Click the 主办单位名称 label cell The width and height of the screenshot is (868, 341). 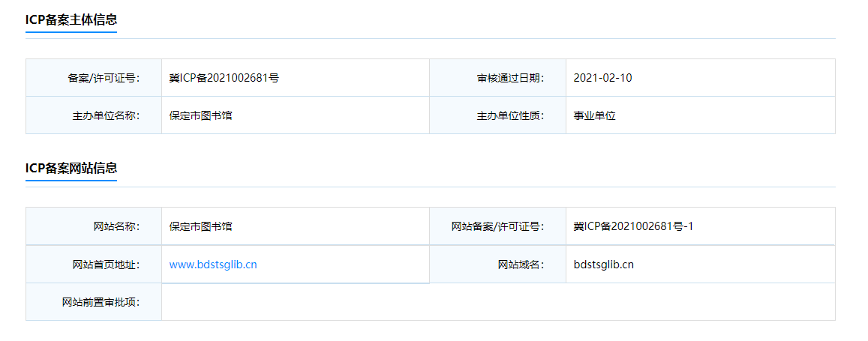pos(94,115)
